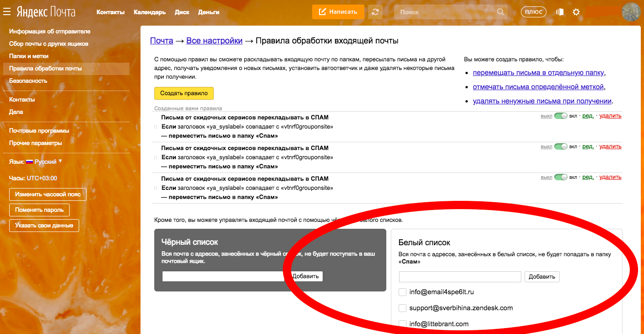Click the search magnifier icon
Image resolution: width=644 pixels, height=334 pixels.
pos(501,12)
